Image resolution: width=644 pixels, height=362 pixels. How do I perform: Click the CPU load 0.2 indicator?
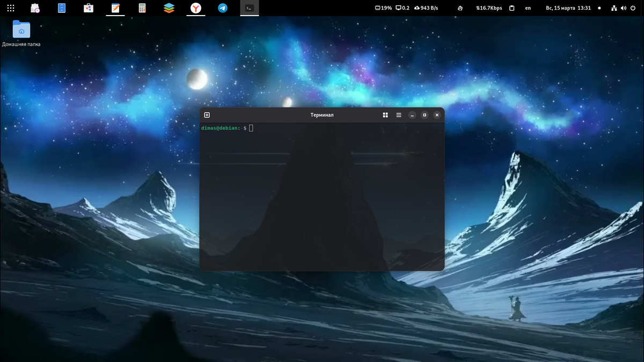pos(402,8)
